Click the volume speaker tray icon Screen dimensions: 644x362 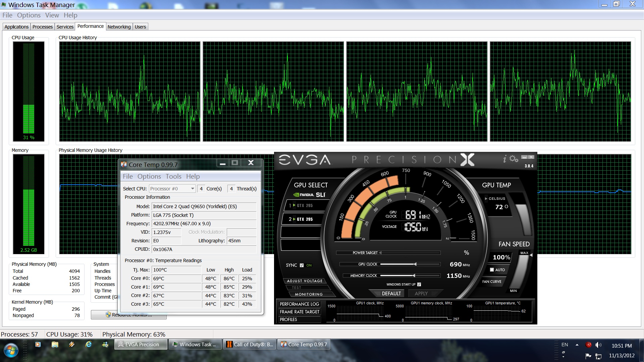tap(598, 345)
